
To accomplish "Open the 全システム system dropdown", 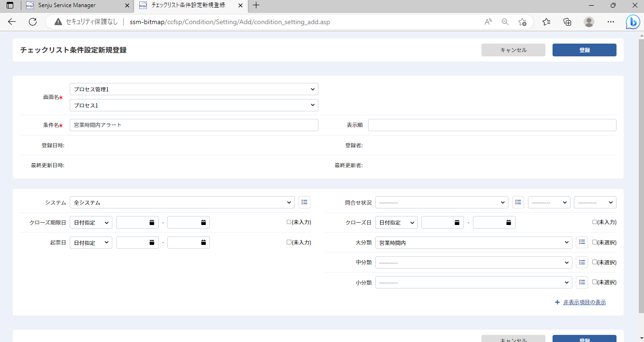I will click(182, 202).
